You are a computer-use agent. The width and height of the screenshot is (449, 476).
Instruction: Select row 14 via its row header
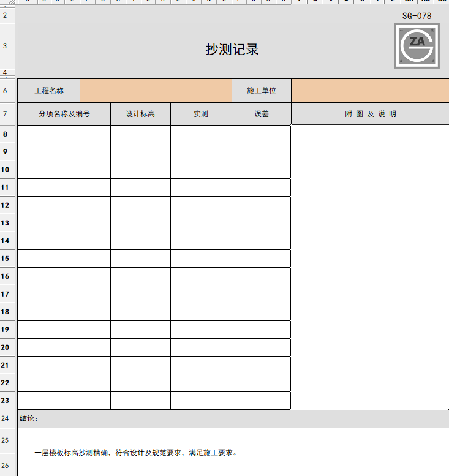pyautogui.click(x=7, y=241)
